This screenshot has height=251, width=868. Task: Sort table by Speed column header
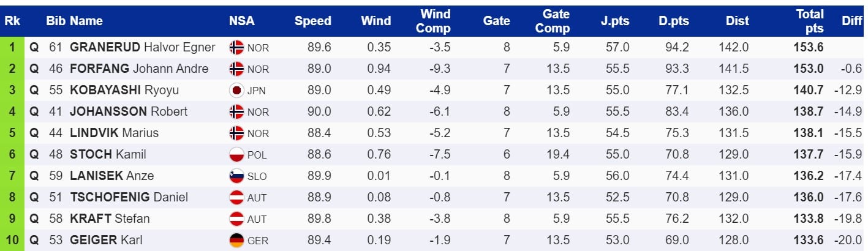click(x=312, y=21)
